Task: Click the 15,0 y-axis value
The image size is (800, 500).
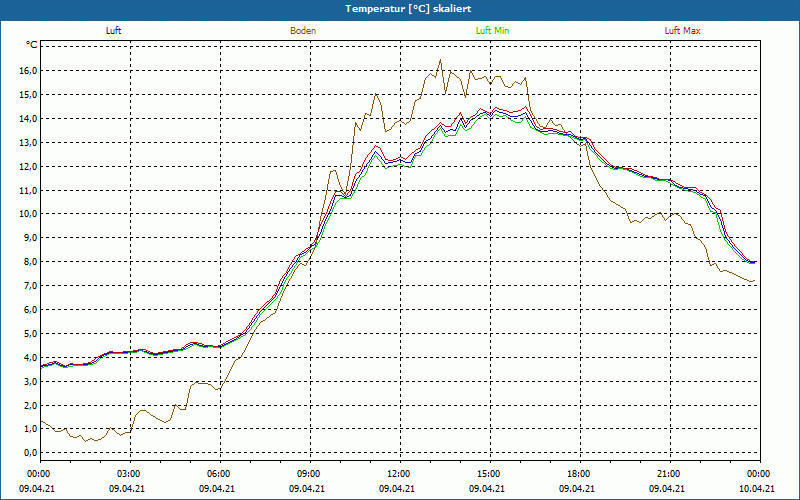Action: tap(29, 94)
